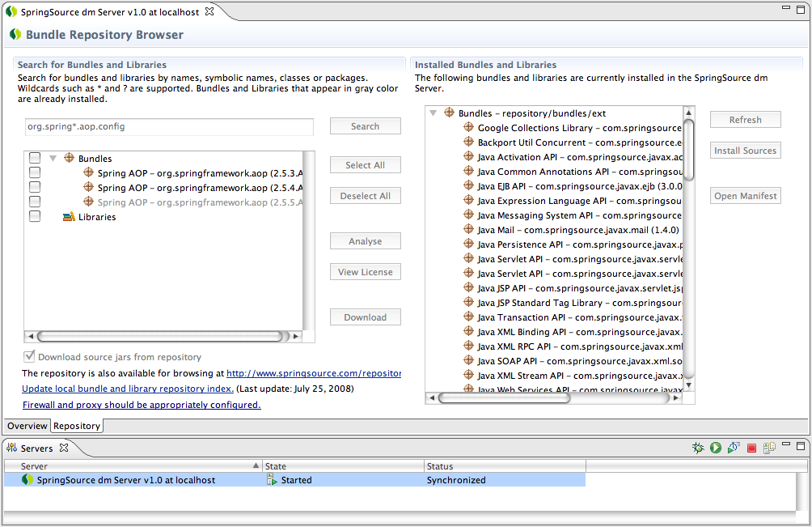Check the Spring AOP 2.5.4 checkbox

coord(35,186)
